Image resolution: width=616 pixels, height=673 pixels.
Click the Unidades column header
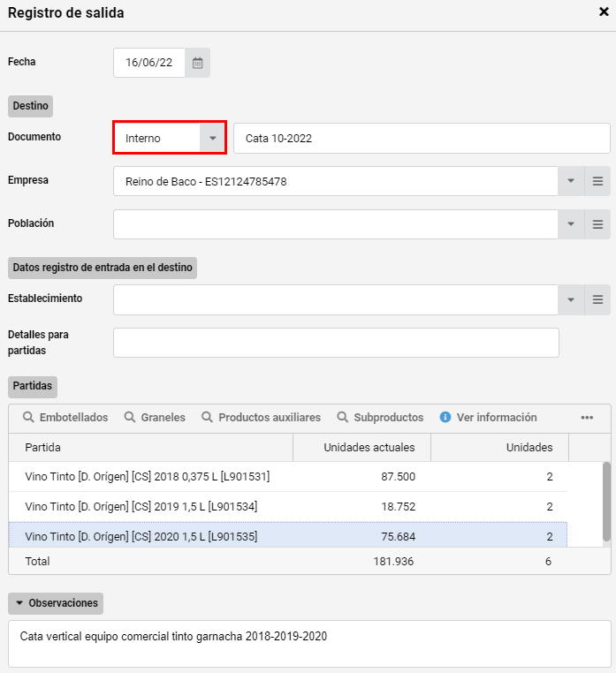click(499, 447)
